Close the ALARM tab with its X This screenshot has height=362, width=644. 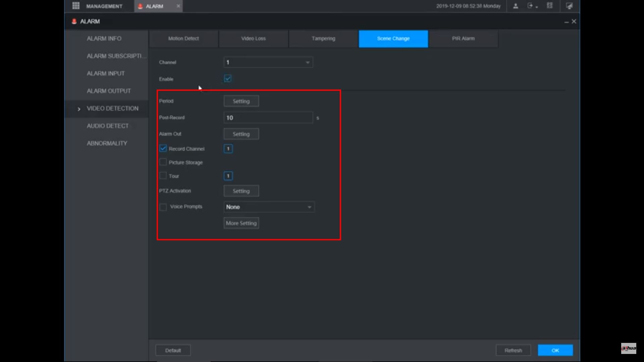tap(178, 6)
